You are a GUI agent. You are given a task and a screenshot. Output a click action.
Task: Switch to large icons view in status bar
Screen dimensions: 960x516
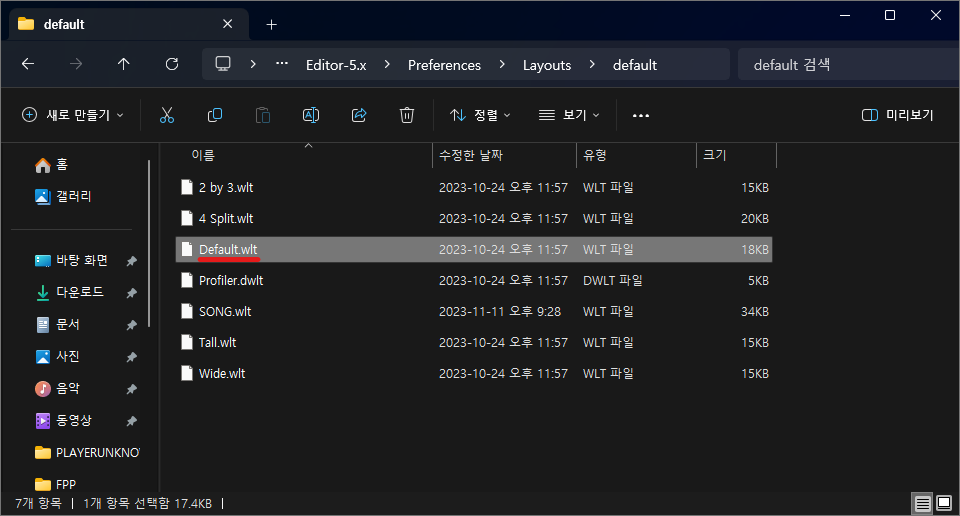[944, 504]
